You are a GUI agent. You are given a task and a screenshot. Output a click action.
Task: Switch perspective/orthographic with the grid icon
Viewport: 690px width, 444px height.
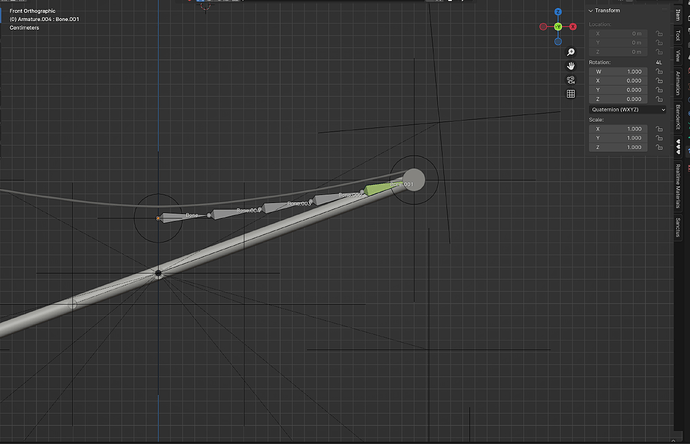571,94
